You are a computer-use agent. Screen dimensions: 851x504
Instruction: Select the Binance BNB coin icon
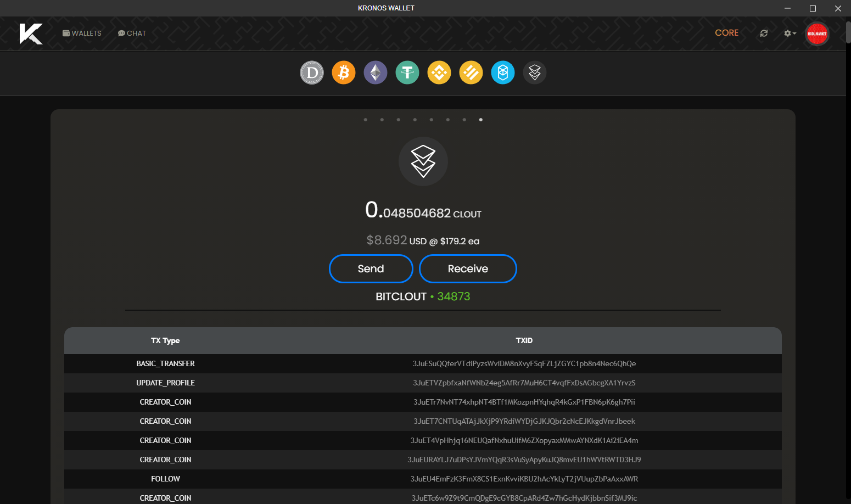tap(439, 72)
